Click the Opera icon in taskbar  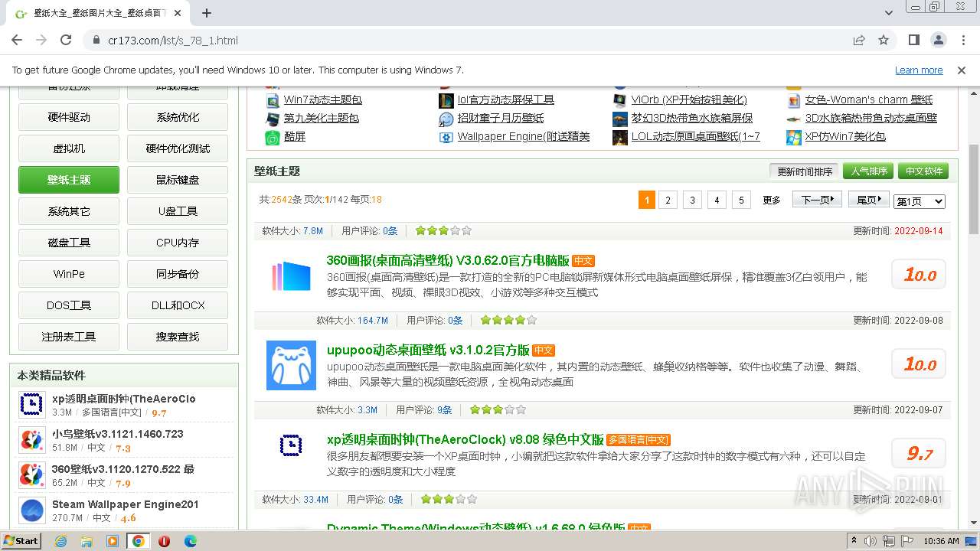(164, 541)
